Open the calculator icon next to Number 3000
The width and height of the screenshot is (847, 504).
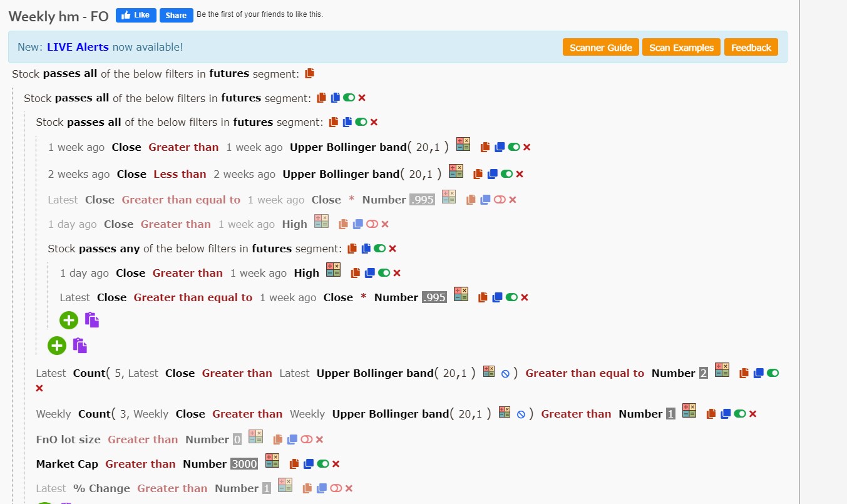pos(272,461)
